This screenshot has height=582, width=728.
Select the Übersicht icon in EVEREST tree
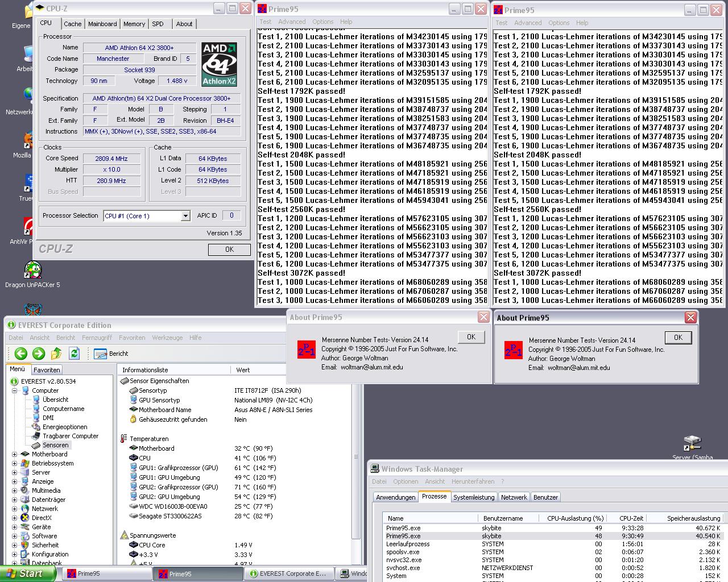click(x=36, y=400)
